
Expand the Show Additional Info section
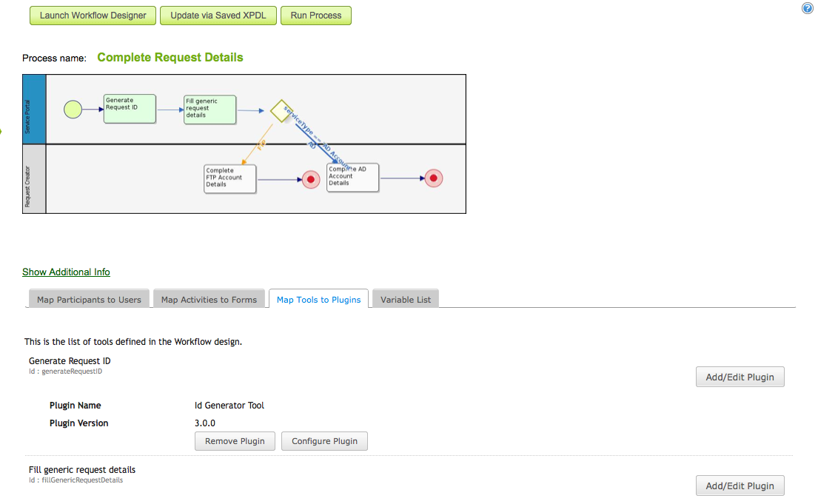[66, 272]
